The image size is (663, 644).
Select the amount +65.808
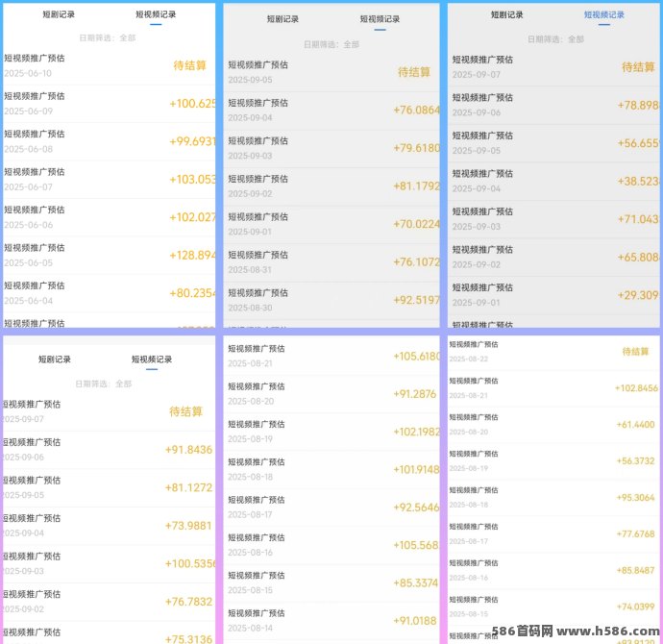click(638, 257)
